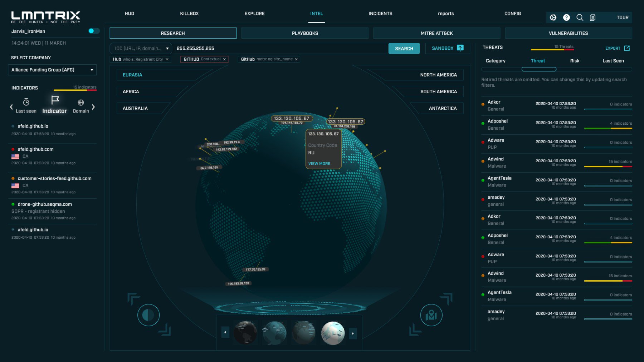Click VIEW MORE in the IP tooltip
Screen dimensions: 644x362
coord(319,164)
